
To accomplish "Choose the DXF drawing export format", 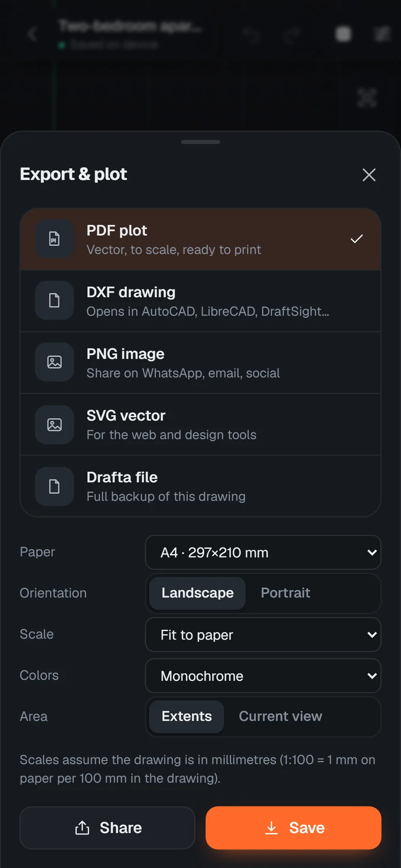I will (x=200, y=301).
